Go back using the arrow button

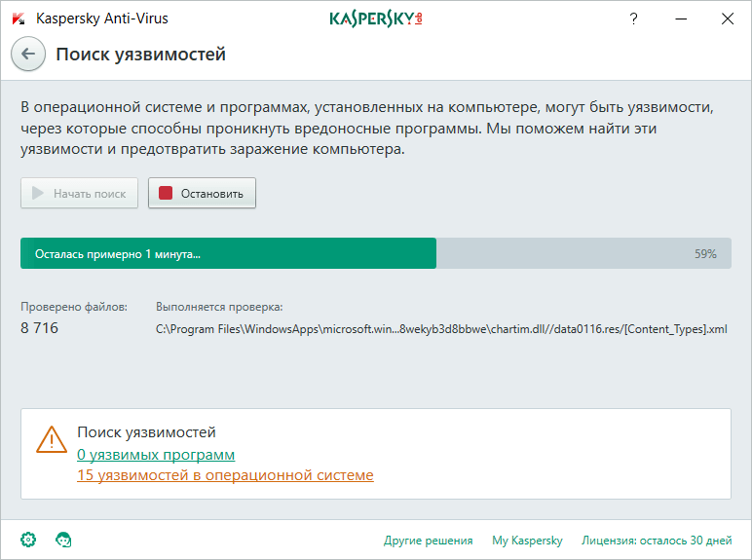(28, 54)
